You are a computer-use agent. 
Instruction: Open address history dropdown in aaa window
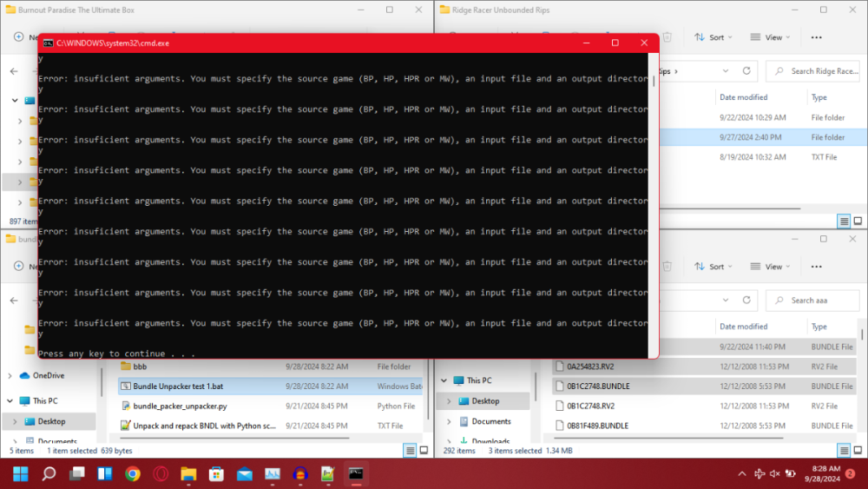pyautogui.click(x=725, y=301)
